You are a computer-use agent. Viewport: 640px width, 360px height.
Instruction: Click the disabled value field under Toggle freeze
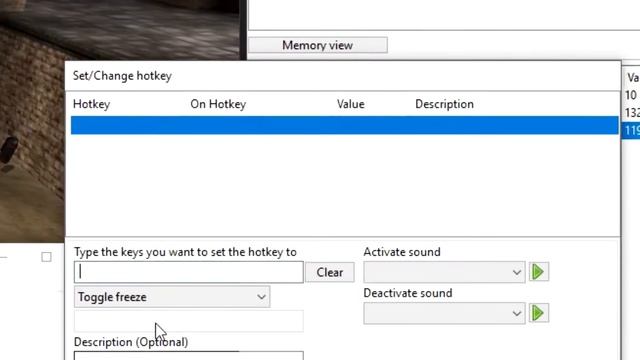(189, 321)
